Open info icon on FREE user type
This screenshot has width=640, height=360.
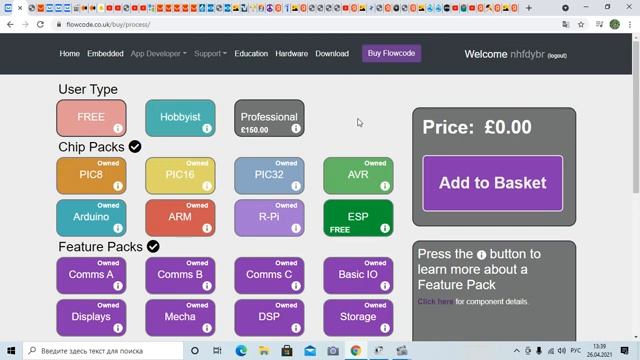tap(118, 129)
